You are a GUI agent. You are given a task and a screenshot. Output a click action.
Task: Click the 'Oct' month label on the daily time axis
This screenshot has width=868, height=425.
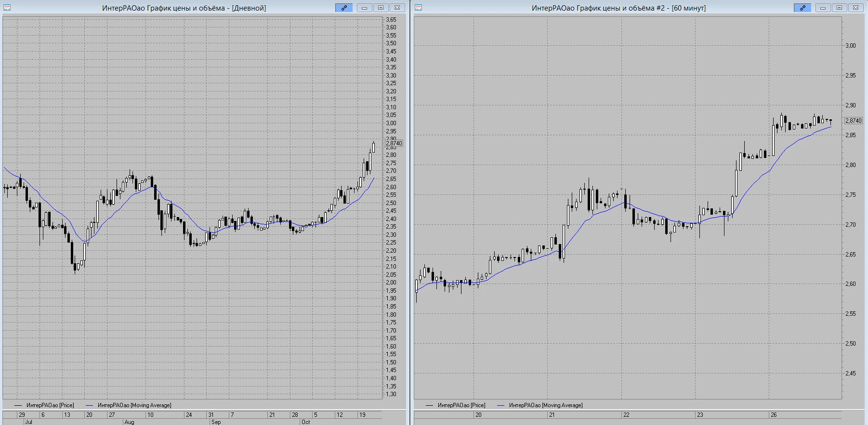point(305,422)
